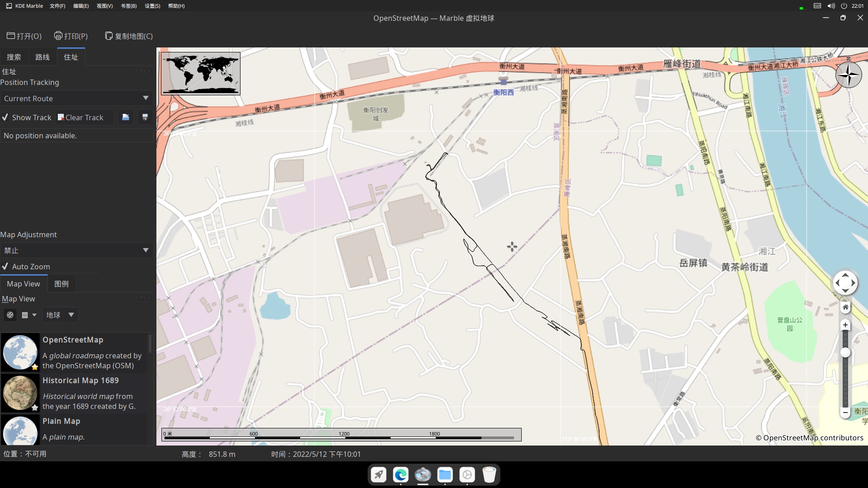Click the compass rose on the map
This screenshot has width=868, height=488.
848,75
